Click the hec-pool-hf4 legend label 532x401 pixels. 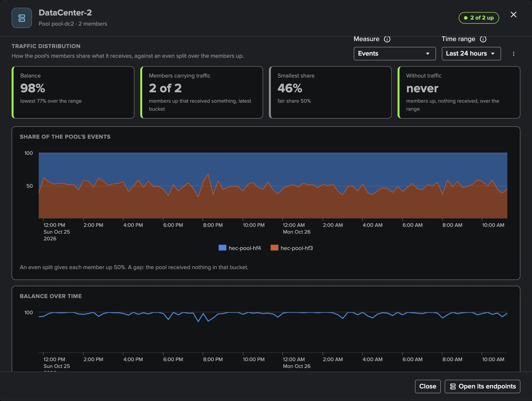(x=245, y=248)
